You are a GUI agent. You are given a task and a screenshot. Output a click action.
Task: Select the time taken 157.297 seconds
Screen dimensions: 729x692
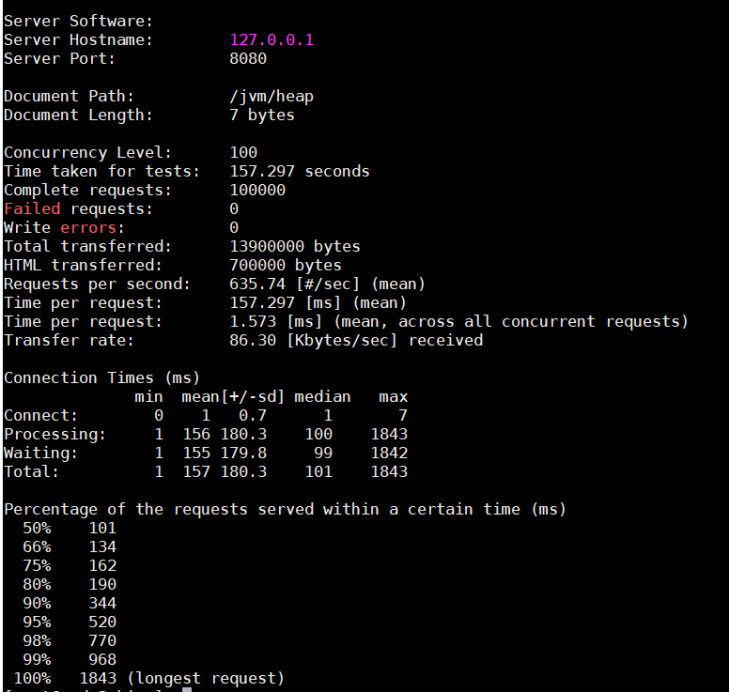[x=299, y=171]
